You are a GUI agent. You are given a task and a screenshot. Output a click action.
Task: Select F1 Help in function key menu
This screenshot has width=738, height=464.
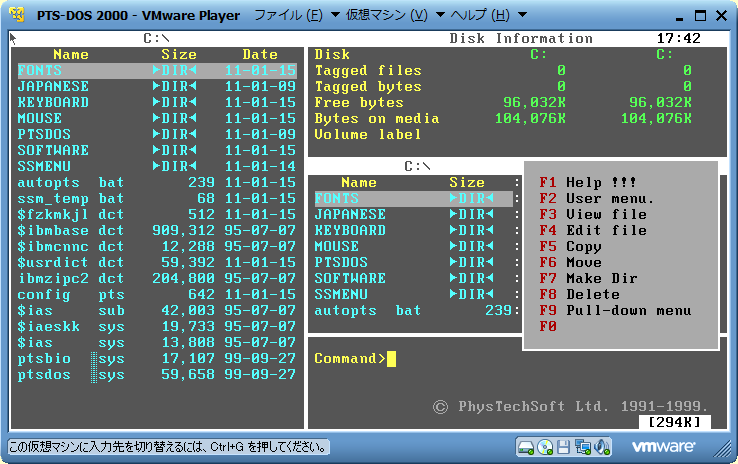tap(588, 183)
